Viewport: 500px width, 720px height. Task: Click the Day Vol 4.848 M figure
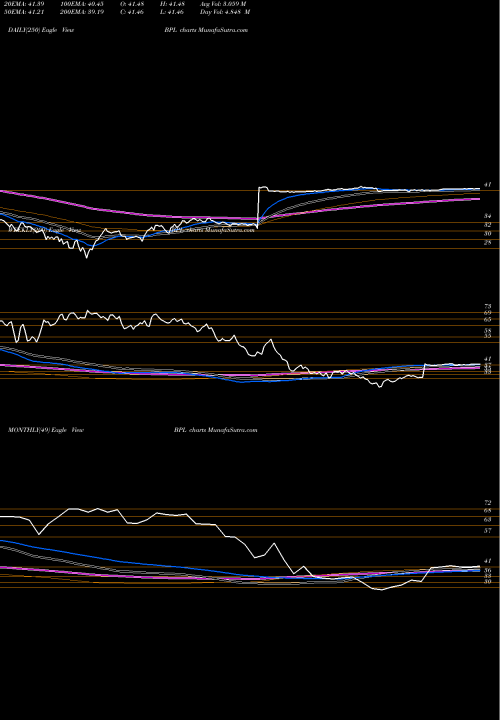(x=225, y=12)
